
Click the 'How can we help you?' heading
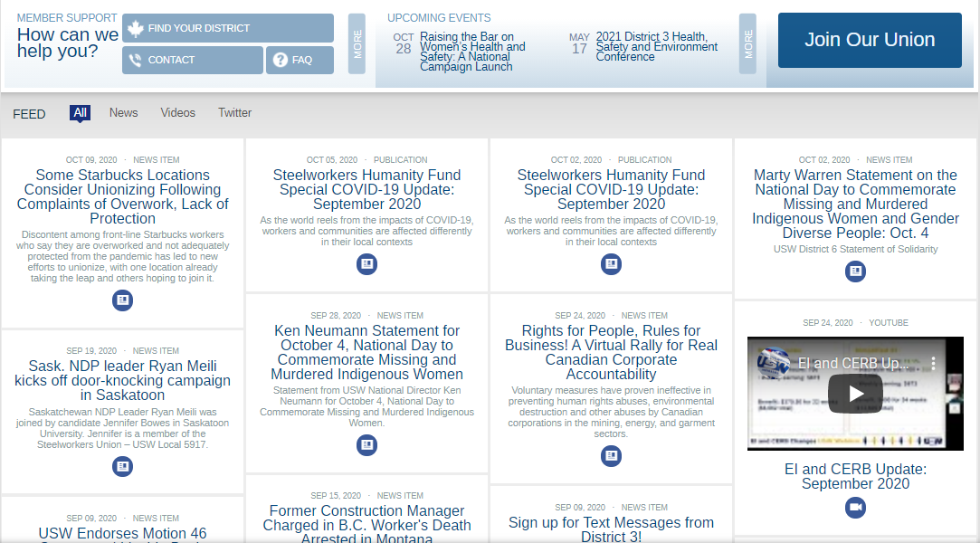[x=68, y=43]
